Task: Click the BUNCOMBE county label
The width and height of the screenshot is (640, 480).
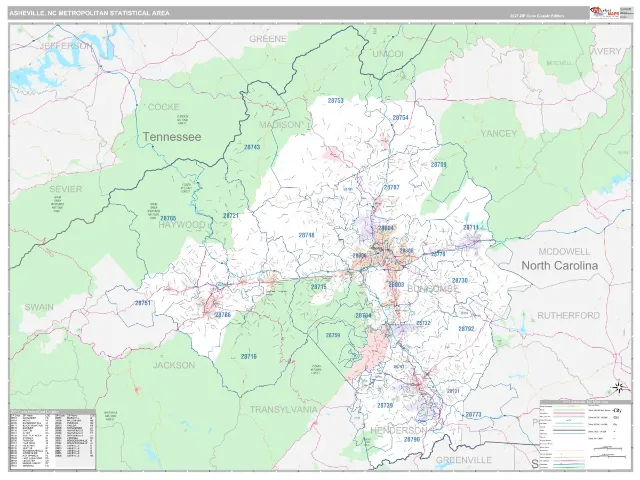Action: coord(433,289)
